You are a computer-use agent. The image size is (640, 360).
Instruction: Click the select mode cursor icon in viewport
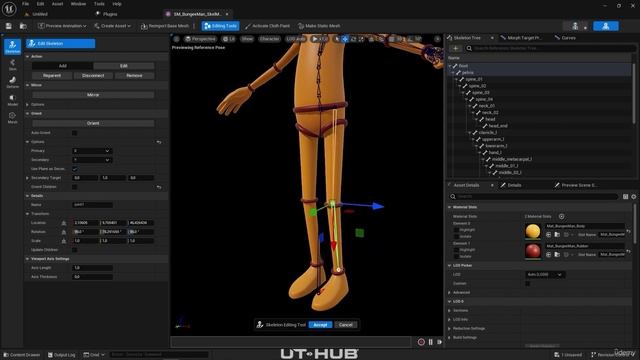336,39
